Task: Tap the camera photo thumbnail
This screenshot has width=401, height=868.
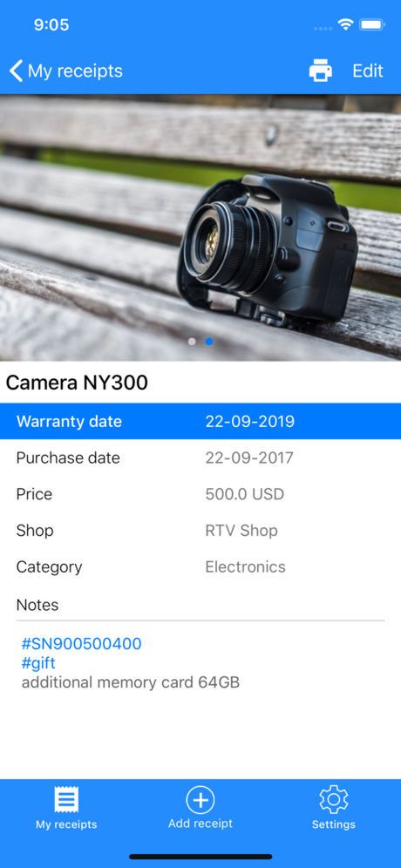Action: click(x=200, y=227)
